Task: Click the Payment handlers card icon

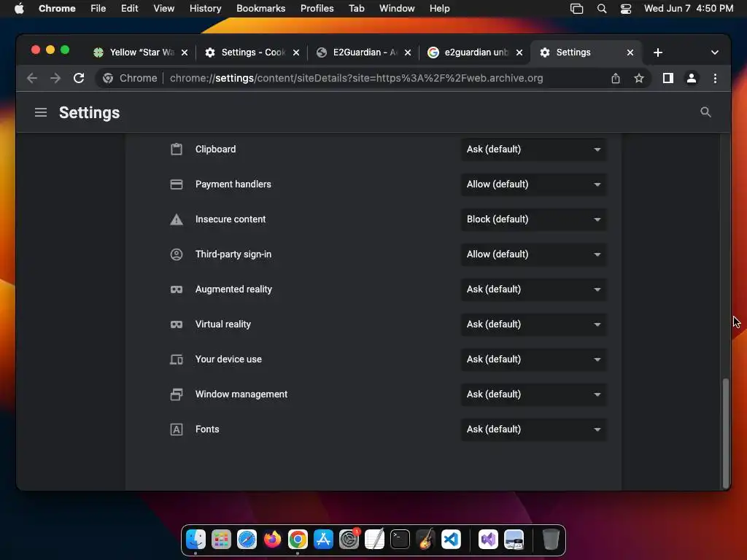Action: [177, 184]
